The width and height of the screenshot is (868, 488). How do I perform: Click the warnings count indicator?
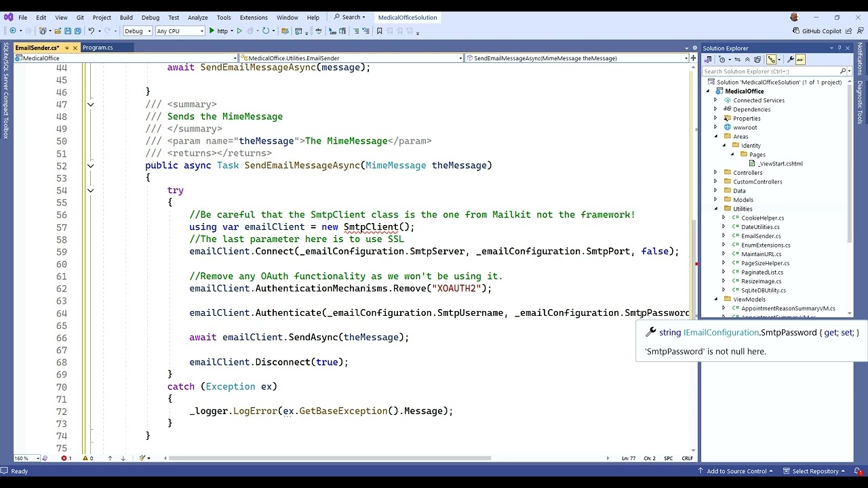pos(88,458)
